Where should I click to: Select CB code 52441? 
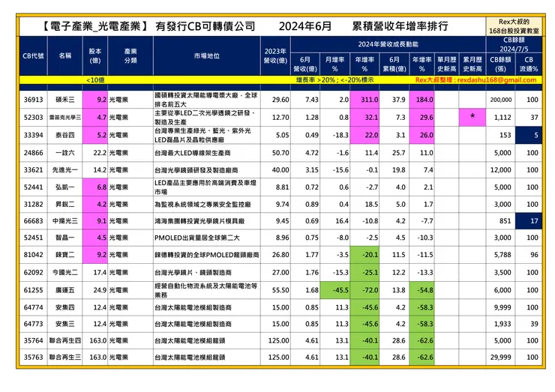[x=33, y=187]
